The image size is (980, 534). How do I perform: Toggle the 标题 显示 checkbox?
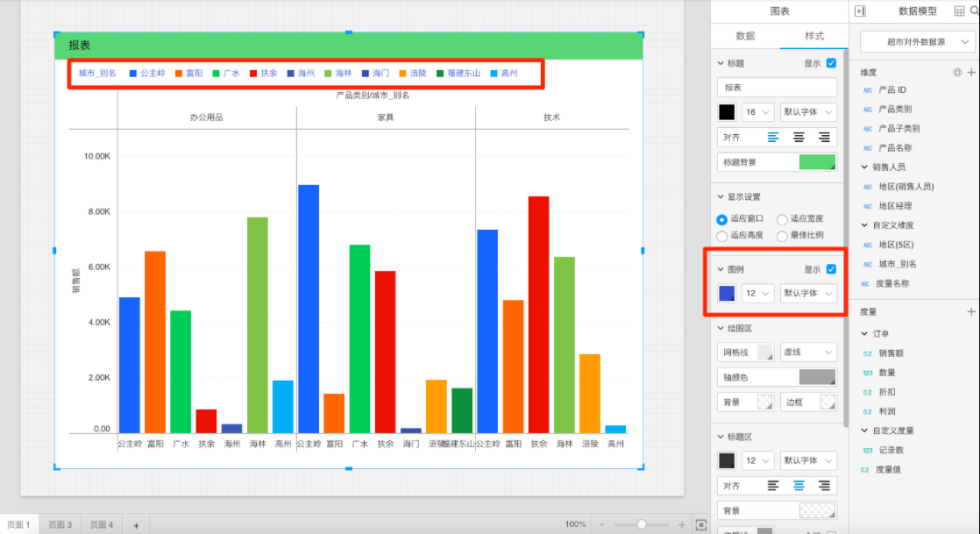pos(831,63)
